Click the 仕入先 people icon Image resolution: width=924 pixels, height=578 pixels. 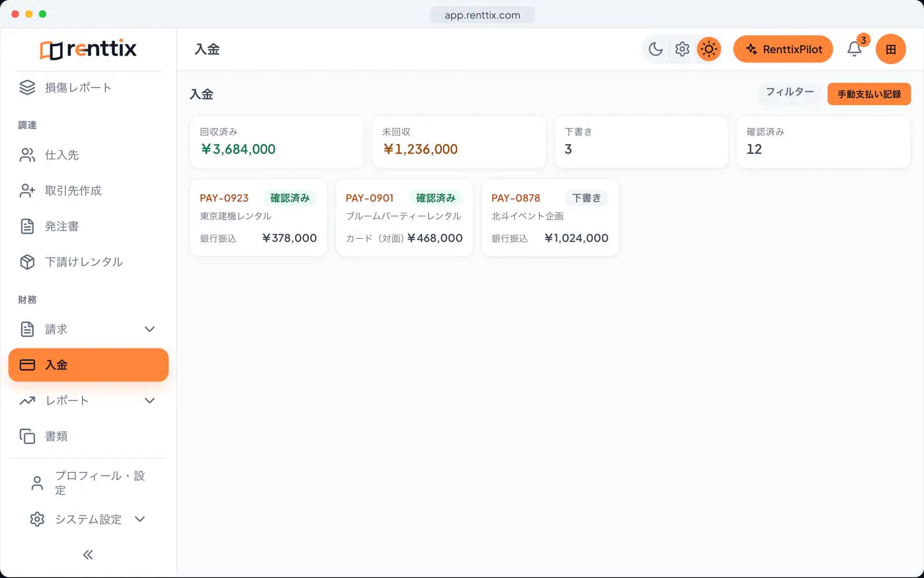click(27, 155)
